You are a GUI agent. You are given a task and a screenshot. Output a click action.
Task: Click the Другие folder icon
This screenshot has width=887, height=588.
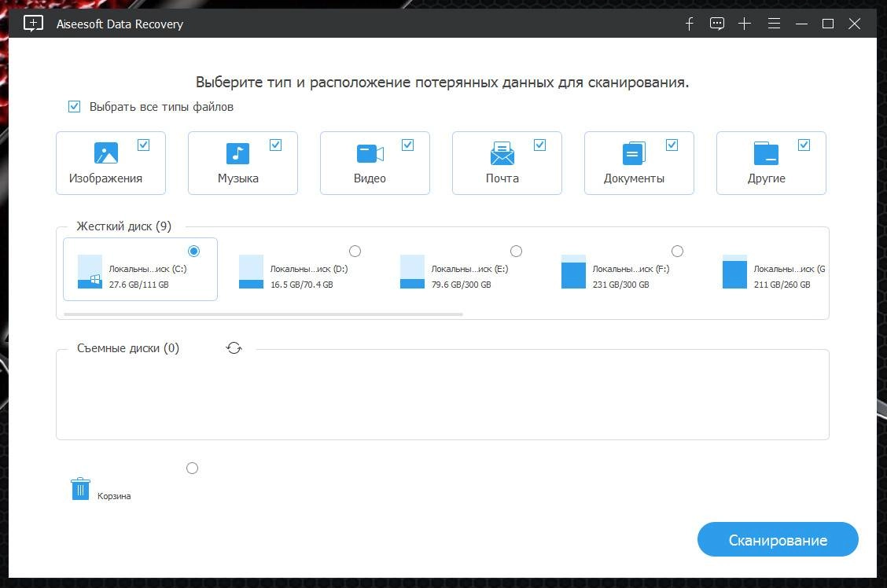[x=766, y=153]
